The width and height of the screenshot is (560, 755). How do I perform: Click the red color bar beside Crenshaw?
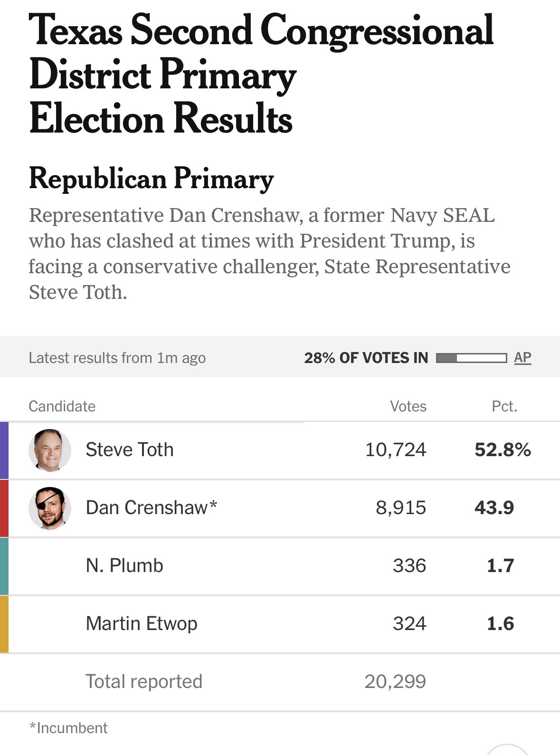4,508
